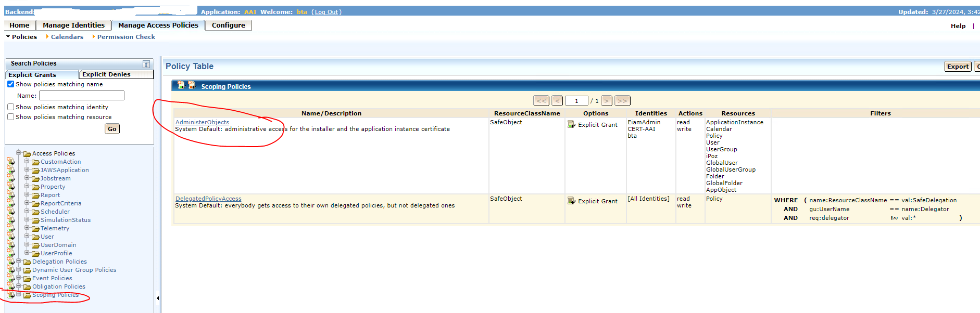Check Show policies matching identity
The height and width of the screenshot is (313, 980).
[11, 107]
